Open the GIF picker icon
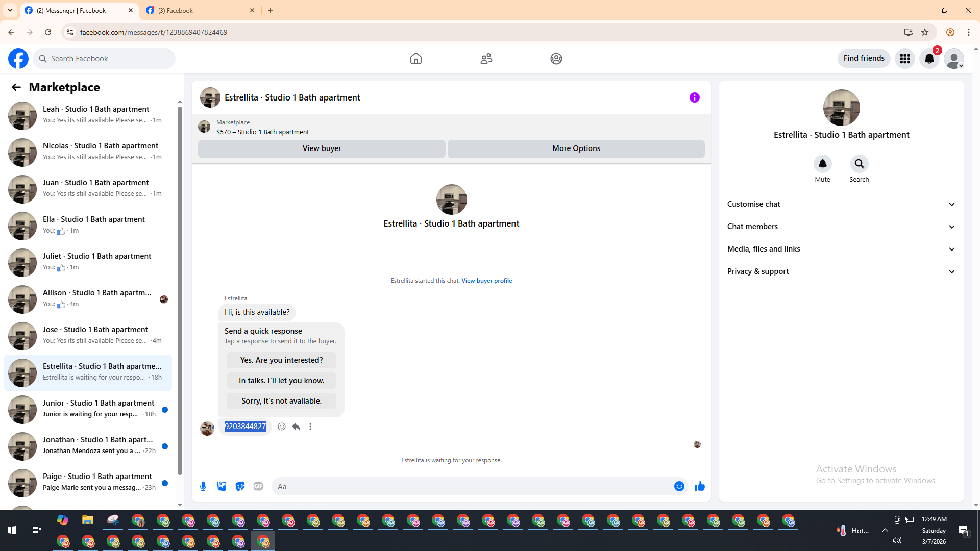This screenshot has width=980, height=551. [x=258, y=486]
